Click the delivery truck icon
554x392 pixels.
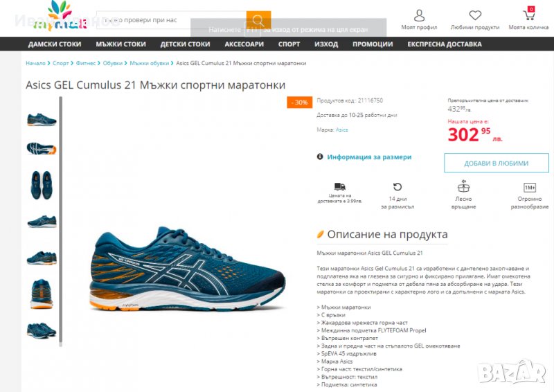pyautogui.click(x=339, y=186)
